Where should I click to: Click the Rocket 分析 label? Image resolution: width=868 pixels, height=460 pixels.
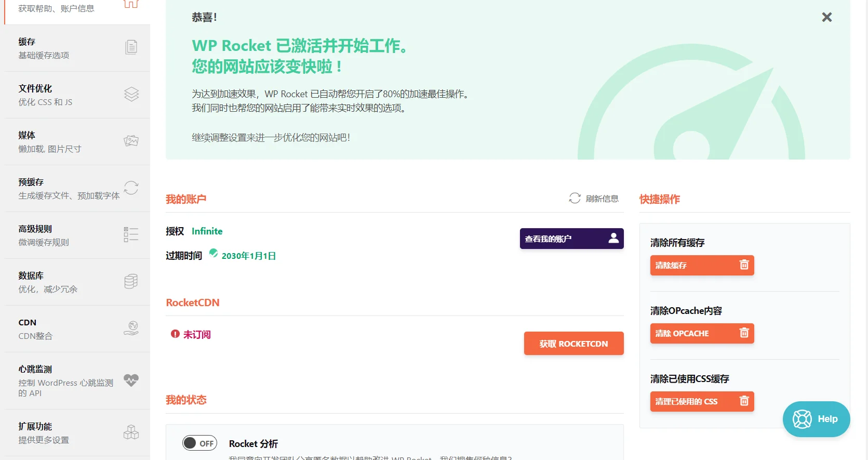(253, 444)
